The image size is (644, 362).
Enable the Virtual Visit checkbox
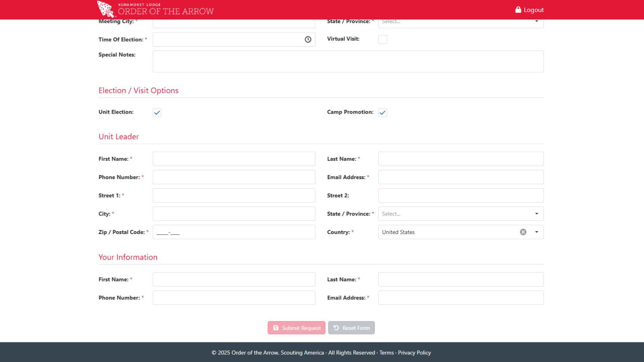382,40
